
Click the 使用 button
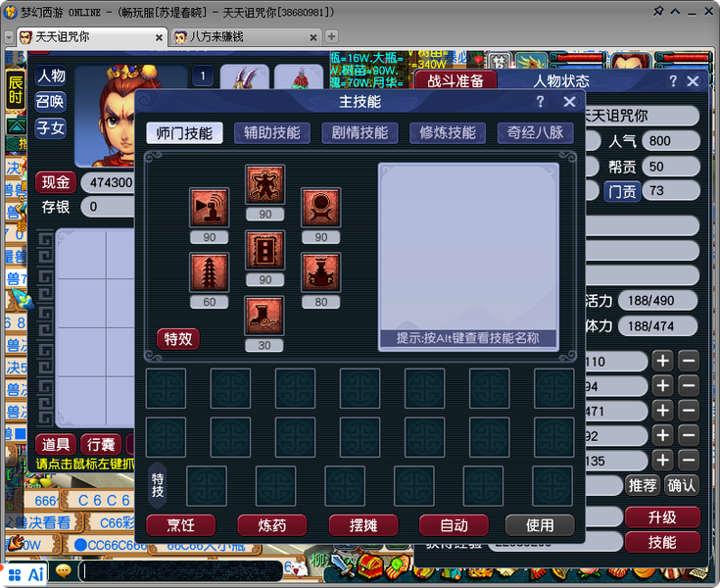(540, 525)
